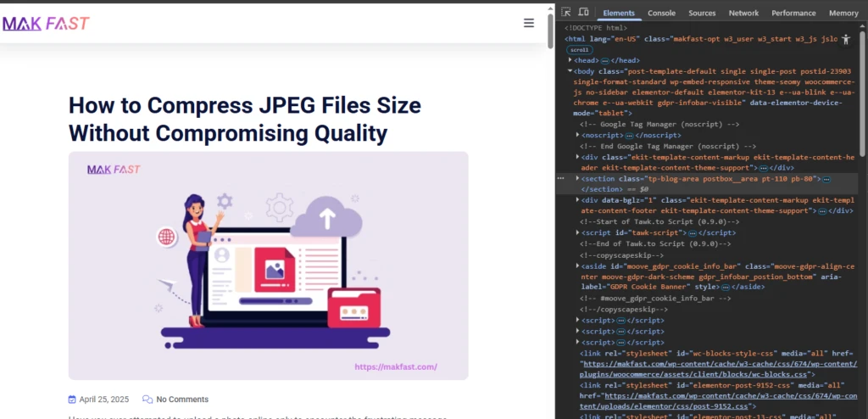Click ellipsis badge in section element
This screenshot has width=868, height=419.
pos(826,179)
